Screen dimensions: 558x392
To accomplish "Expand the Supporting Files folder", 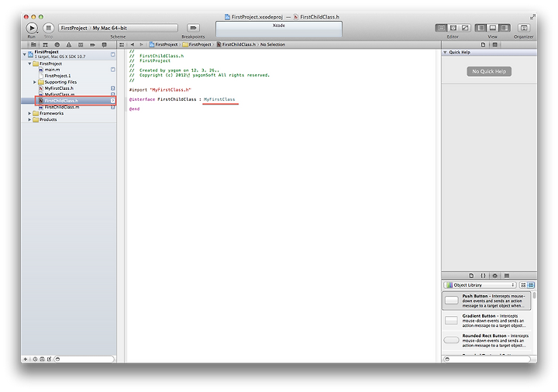I will [x=35, y=82].
